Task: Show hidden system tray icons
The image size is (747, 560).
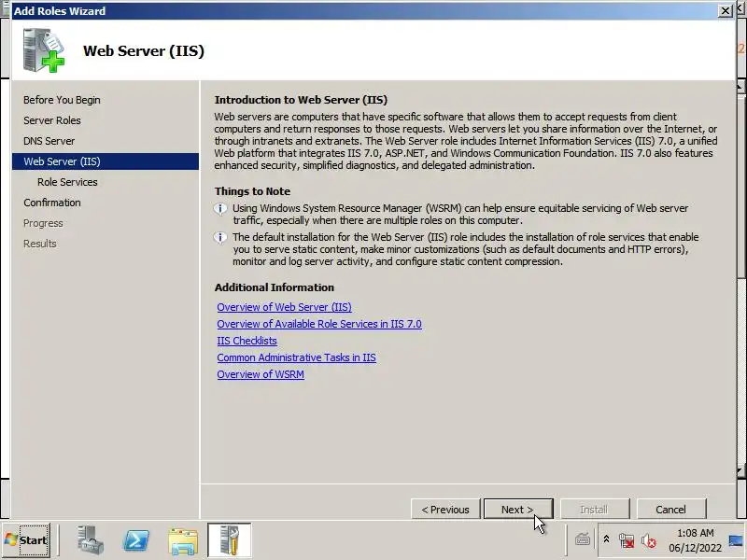Action: [x=606, y=539]
